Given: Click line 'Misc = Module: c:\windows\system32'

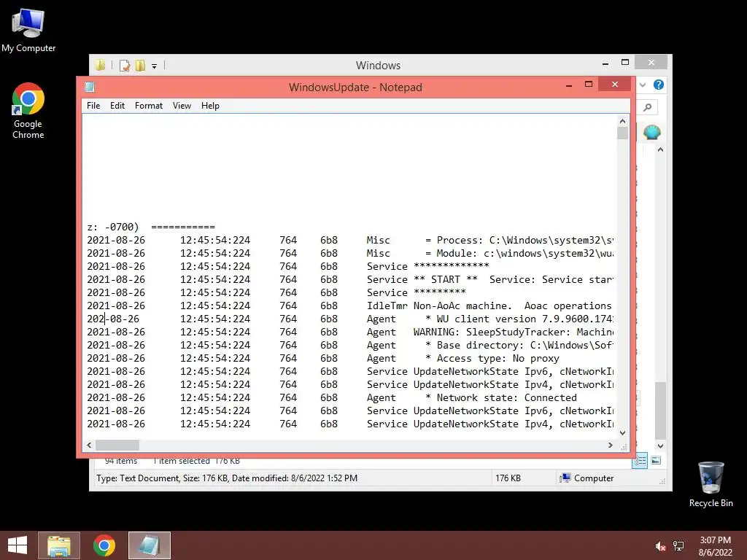Looking at the screenshot, I should [350, 253].
